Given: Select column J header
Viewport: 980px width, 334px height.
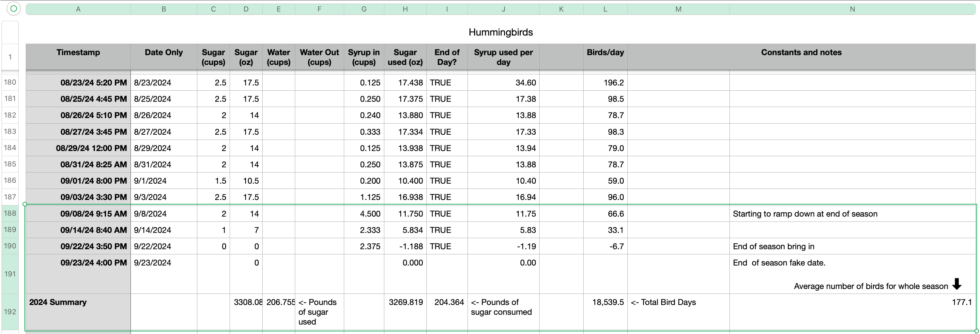Looking at the screenshot, I should [503, 9].
